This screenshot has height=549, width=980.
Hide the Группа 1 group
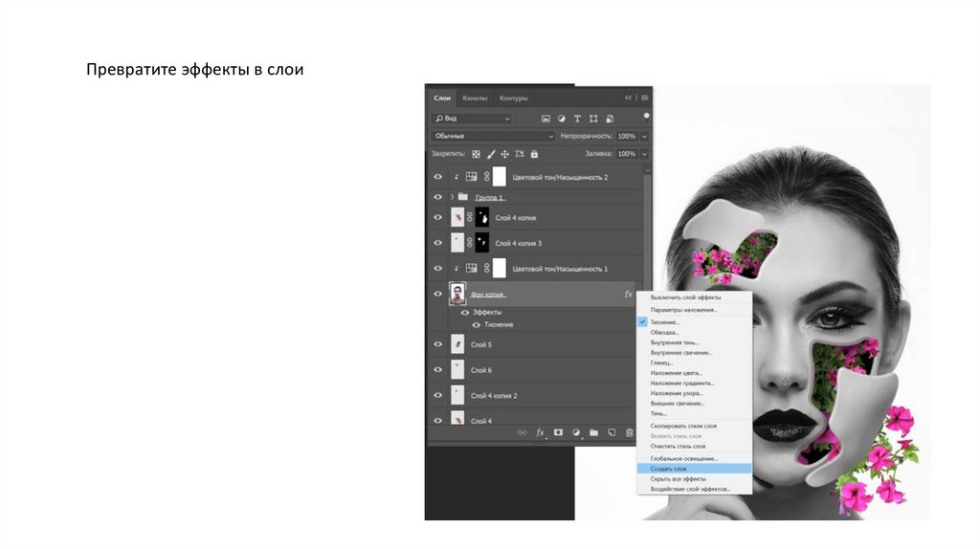437,197
